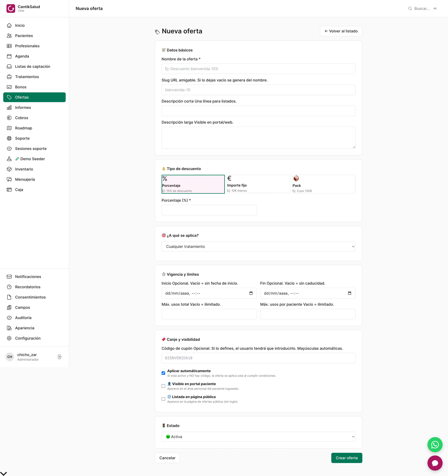This screenshot has height=476, width=448.
Task: Go to Ofertas in the sidebar
Action: click(34, 97)
